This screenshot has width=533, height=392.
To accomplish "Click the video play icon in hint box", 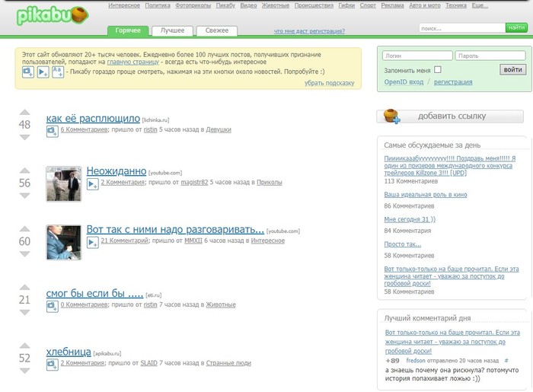I will pos(43,71).
